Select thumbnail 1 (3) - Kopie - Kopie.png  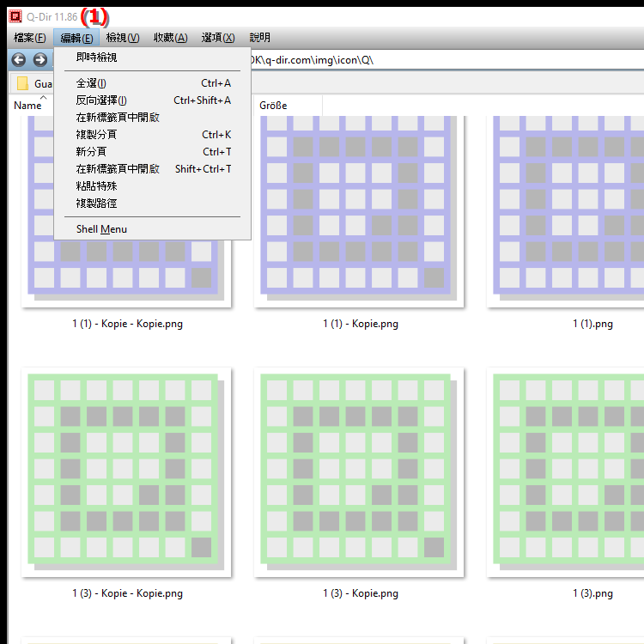tap(126, 472)
